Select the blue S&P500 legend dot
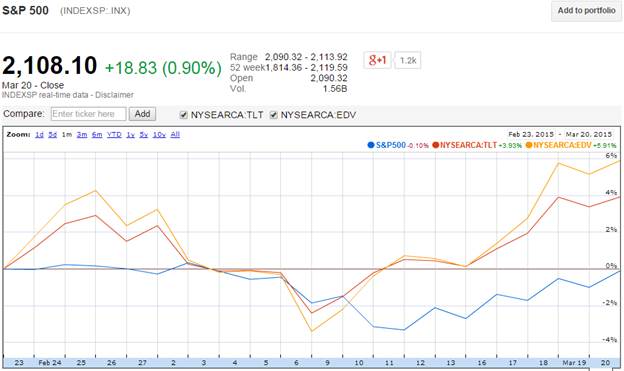Image resolution: width=624 pixels, height=371 pixels. (x=371, y=145)
